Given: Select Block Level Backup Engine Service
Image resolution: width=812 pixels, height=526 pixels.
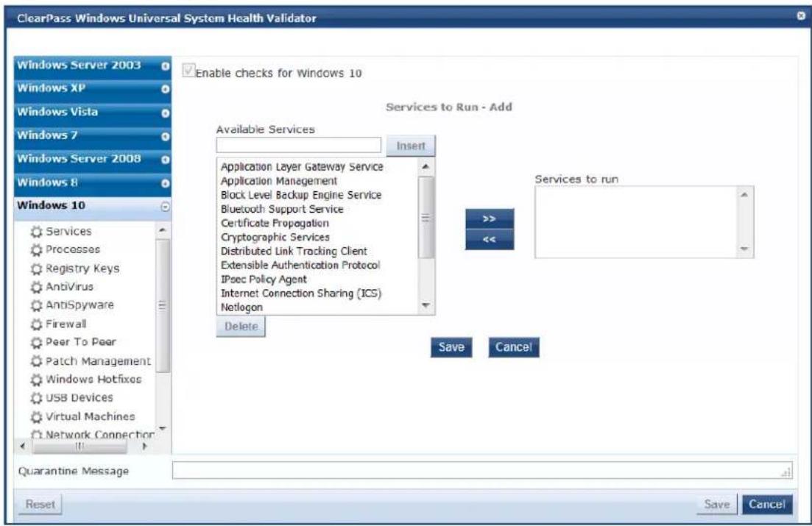Looking at the screenshot, I should point(301,195).
